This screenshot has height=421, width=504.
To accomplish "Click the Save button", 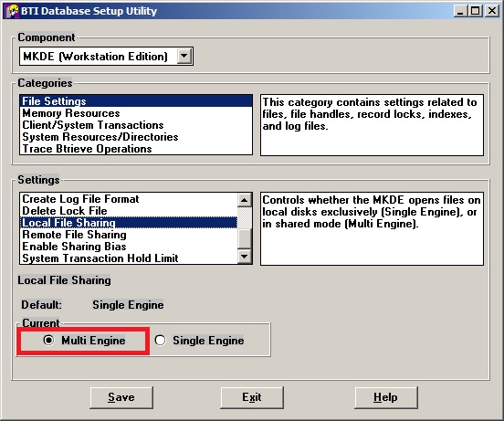I will pos(121,397).
